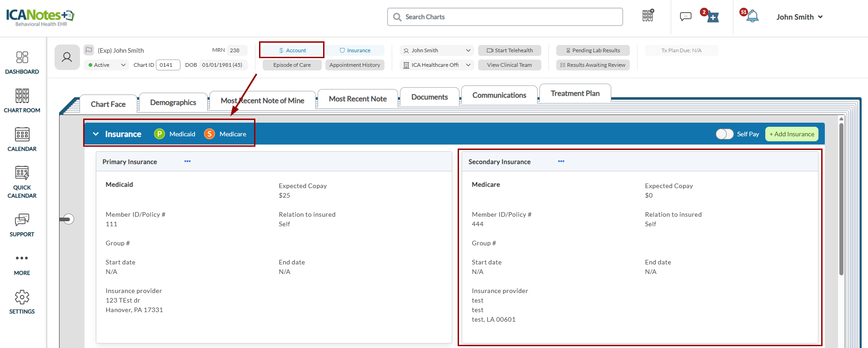Open the Active status dropdown
This screenshot has height=348, width=868.
click(x=107, y=65)
